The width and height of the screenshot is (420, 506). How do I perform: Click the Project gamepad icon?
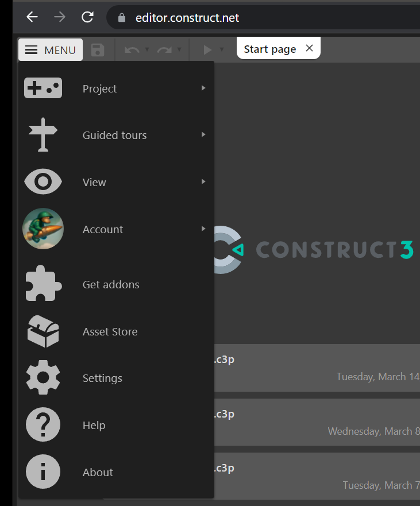coord(43,88)
